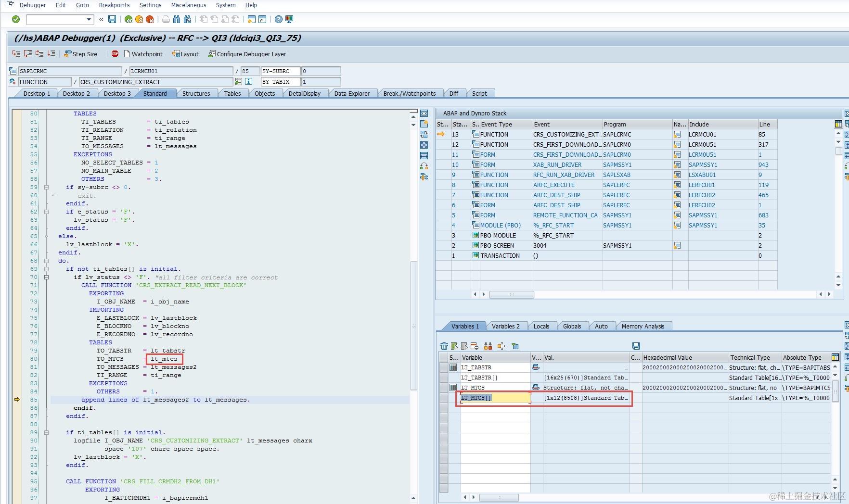The image size is (849, 504).
Task: Collapse the if block at line 69
Action: point(47,269)
